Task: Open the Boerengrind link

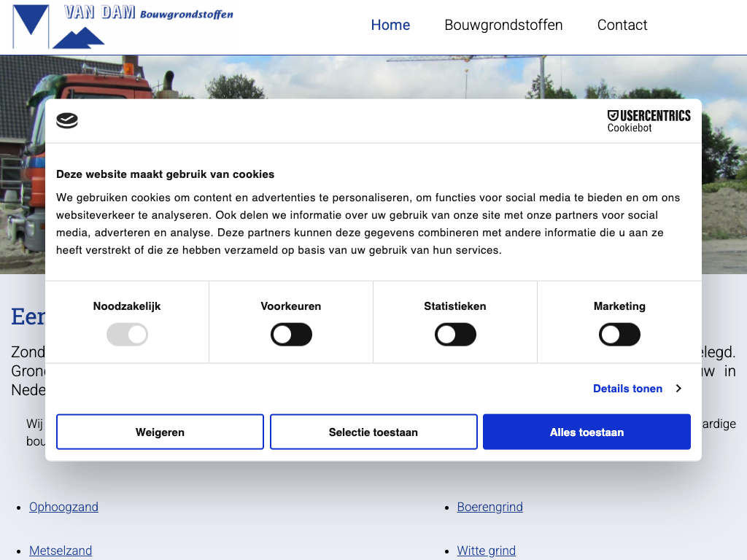Action: pyautogui.click(x=489, y=507)
